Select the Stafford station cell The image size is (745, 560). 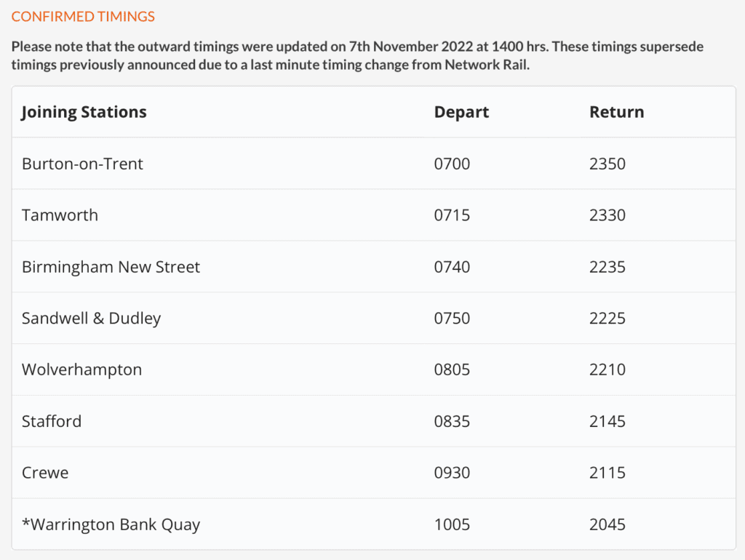tap(52, 421)
